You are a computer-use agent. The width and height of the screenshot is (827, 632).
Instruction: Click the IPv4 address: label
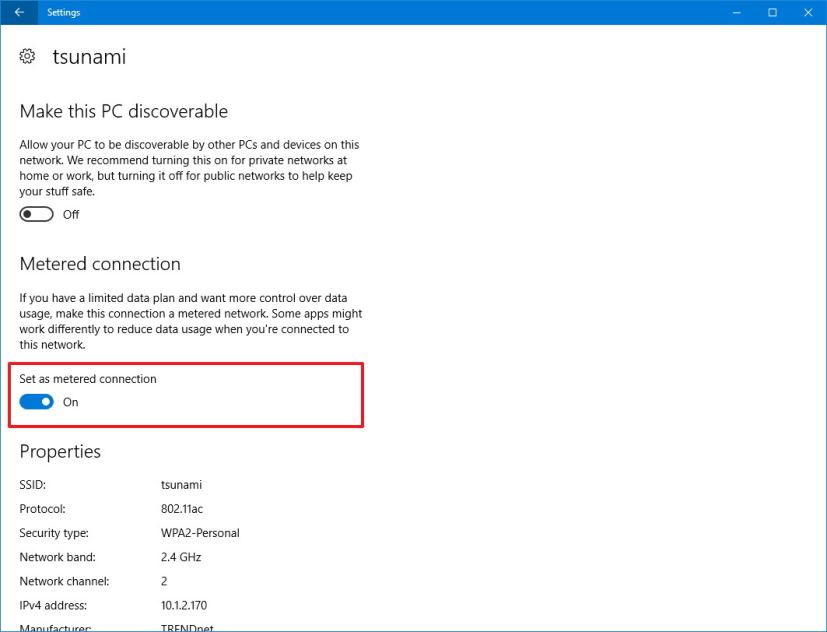(53, 605)
